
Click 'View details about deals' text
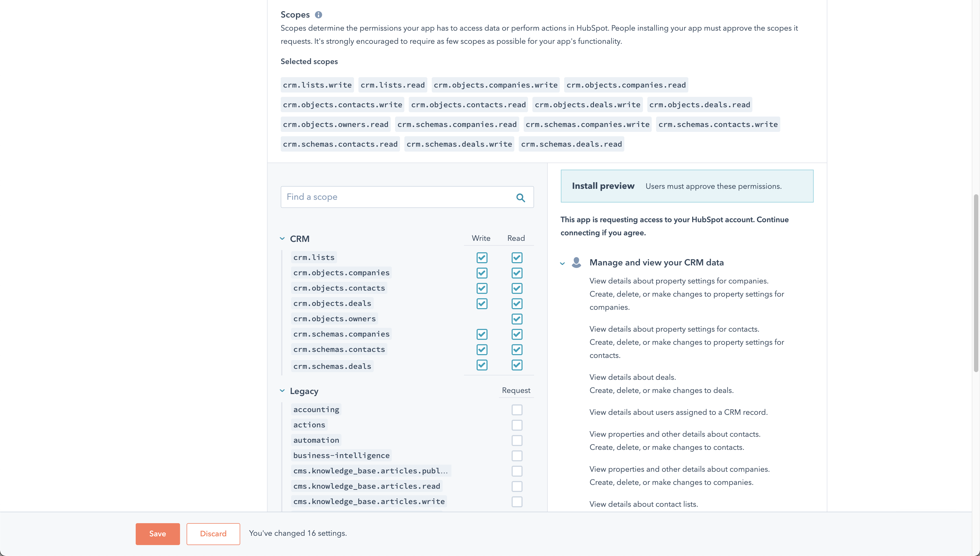click(x=633, y=377)
